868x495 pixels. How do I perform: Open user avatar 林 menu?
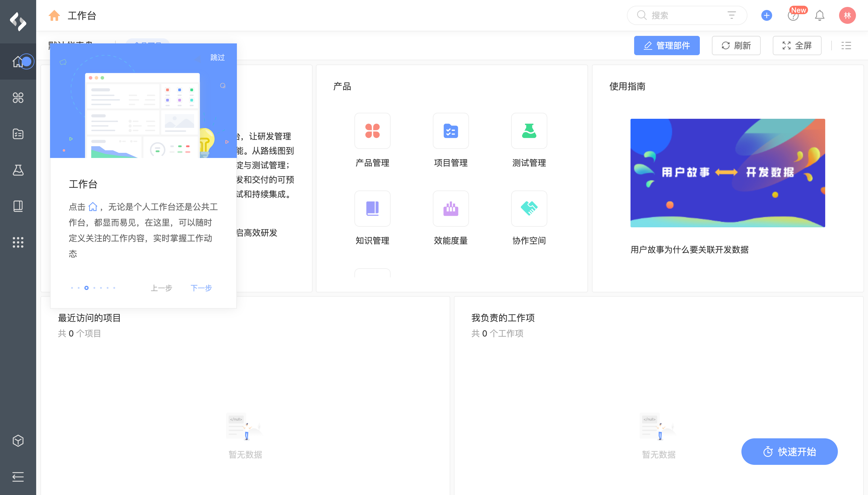point(847,15)
